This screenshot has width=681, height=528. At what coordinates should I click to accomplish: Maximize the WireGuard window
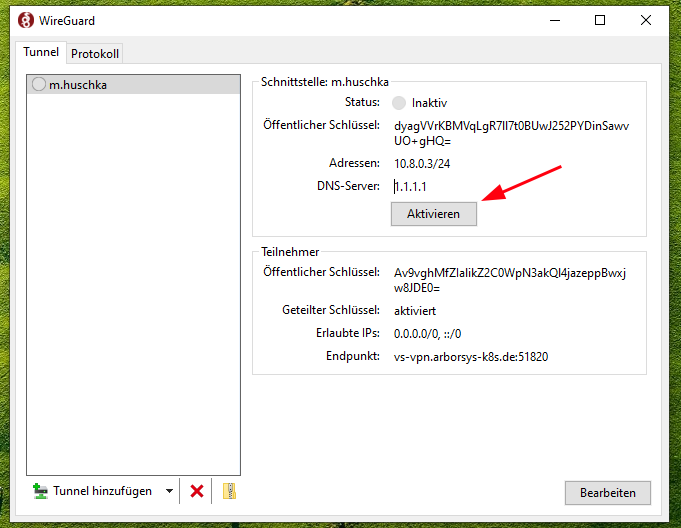point(600,20)
